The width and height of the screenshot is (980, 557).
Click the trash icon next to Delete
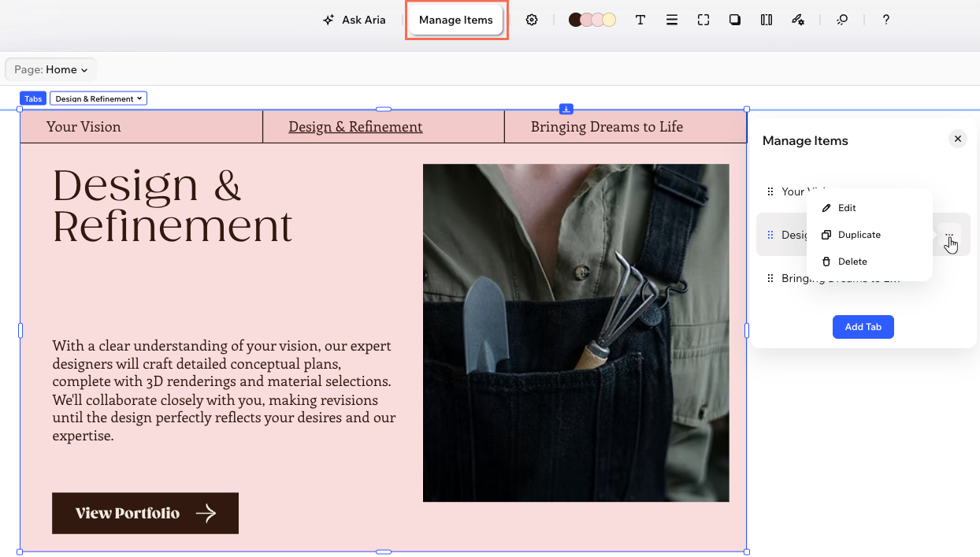pos(826,262)
